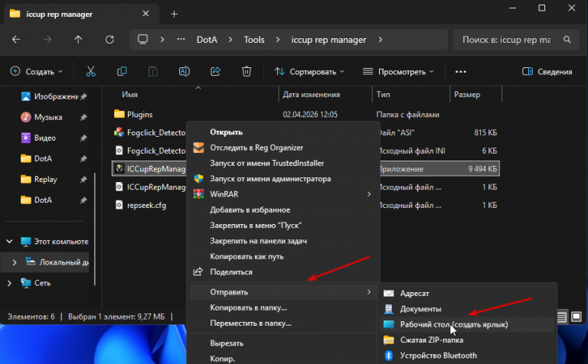Viewport: 588px width, 364px height.
Task: Click the Copy icon in toolbar
Action: coord(122,72)
